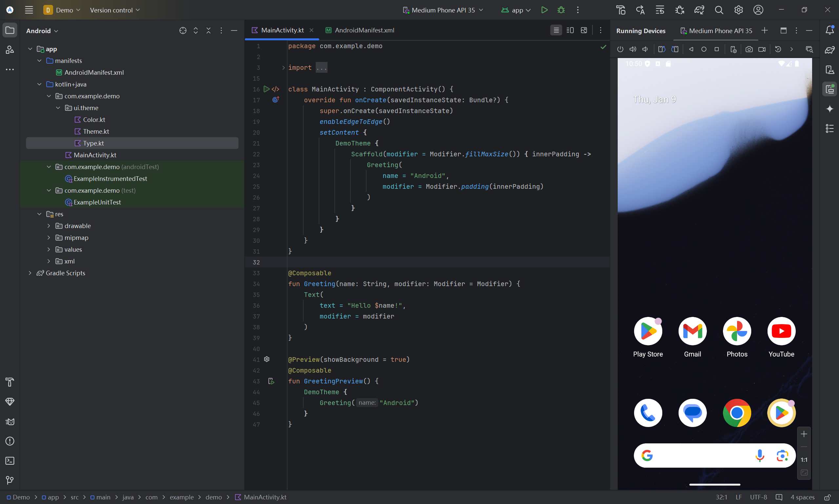Open the Terminal tool window
The width and height of the screenshot is (839, 504).
(10, 460)
